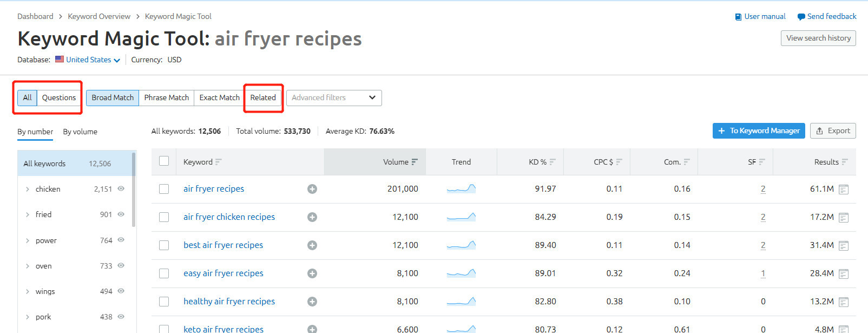Viewport: 868px width, 333px height.
Task: Check the air fryer chicken recipes checkbox
Action: pyautogui.click(x=164, y=217)
